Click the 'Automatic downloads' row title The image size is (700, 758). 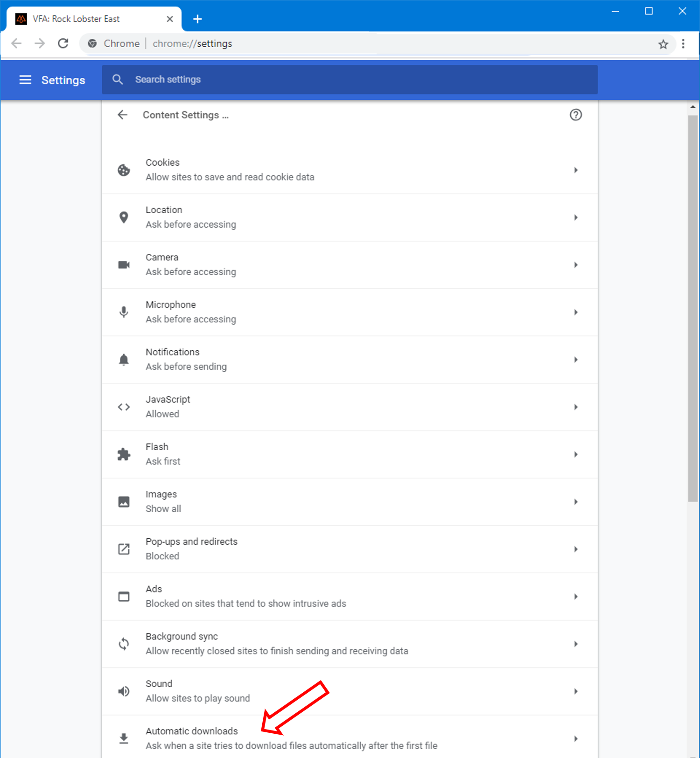(x=192, y=731)
